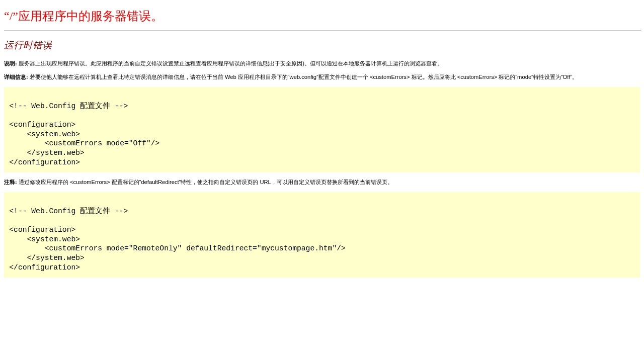Click closing </system.web> tag in first code block
The image size is (644, 362).
(x=55, y=153)
